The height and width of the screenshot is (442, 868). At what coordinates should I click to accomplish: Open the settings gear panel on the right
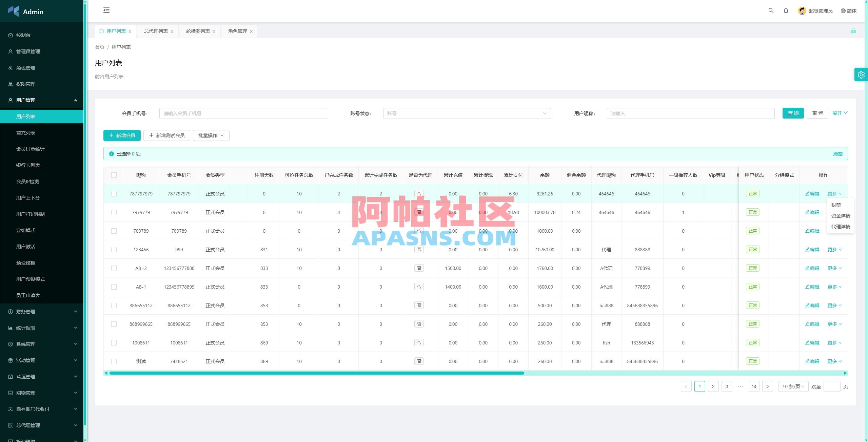point(861,74)
